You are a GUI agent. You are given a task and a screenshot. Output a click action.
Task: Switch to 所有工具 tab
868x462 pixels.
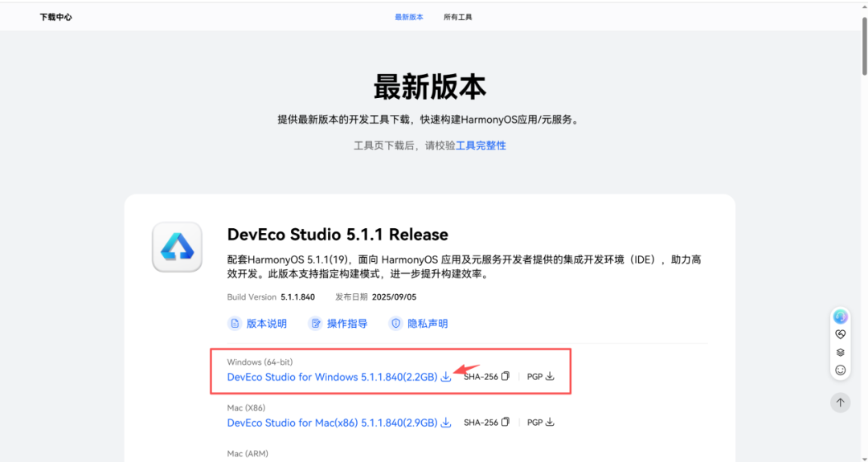point(458,17)
